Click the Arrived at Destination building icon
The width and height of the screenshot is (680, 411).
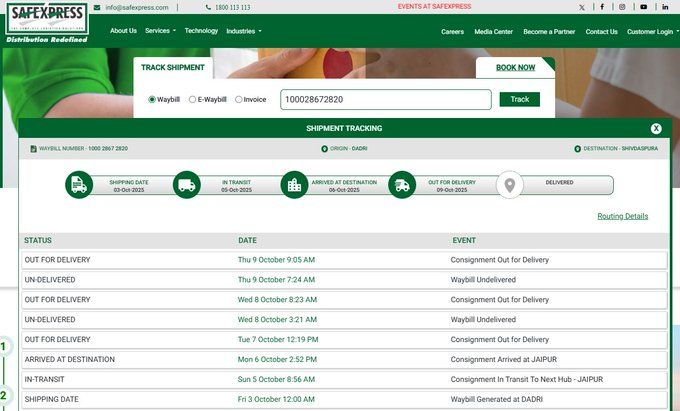294,185
